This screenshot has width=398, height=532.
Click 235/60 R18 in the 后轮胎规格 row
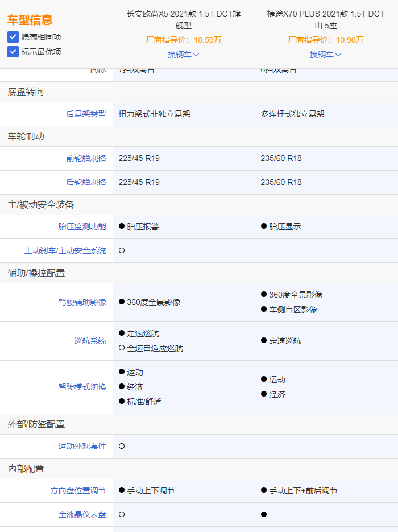point(281,182)
